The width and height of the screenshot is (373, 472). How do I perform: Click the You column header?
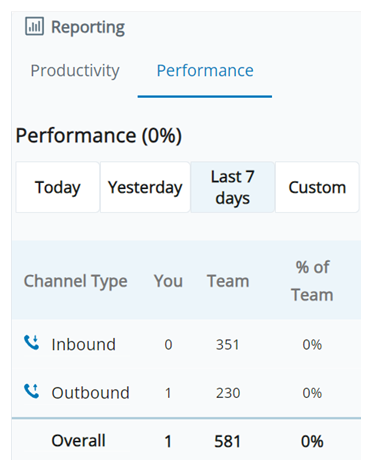[168, 281]
